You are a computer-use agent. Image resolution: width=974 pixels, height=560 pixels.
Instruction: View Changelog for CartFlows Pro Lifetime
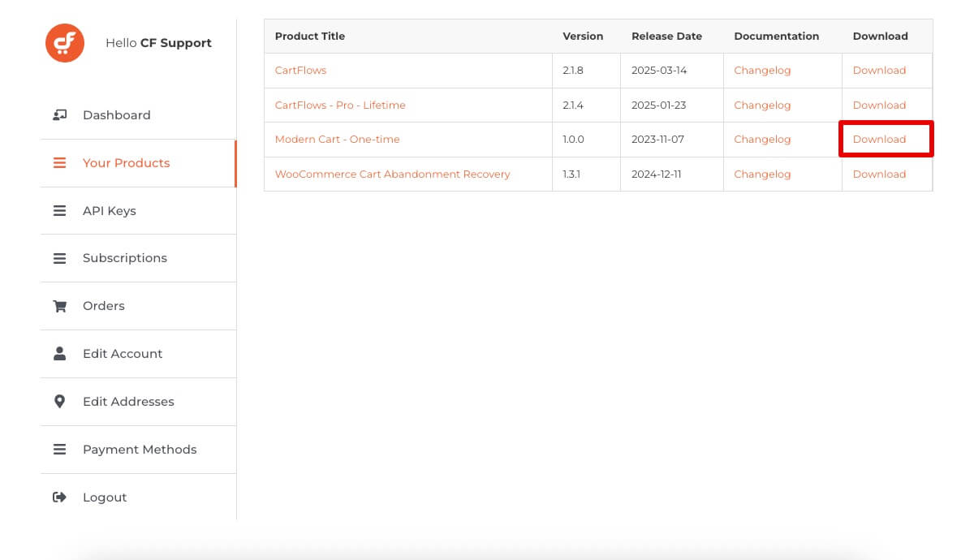pyautogui.click(x=762, y=106)
